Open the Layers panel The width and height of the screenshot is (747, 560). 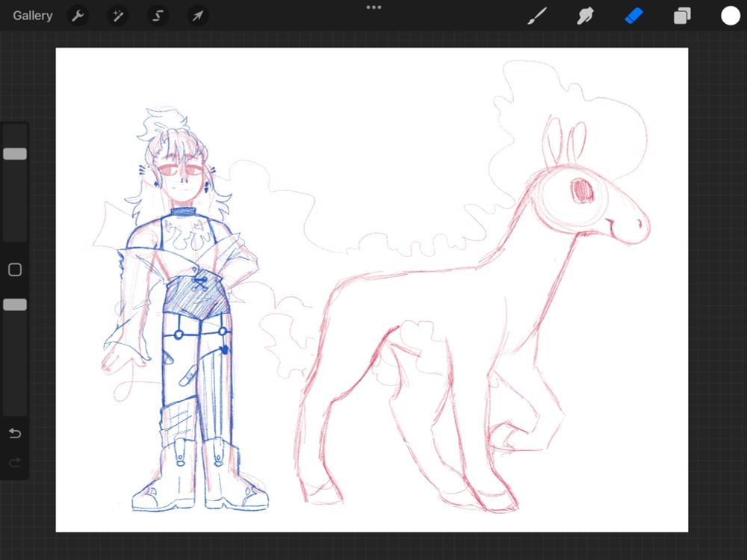tap(682, 16)
